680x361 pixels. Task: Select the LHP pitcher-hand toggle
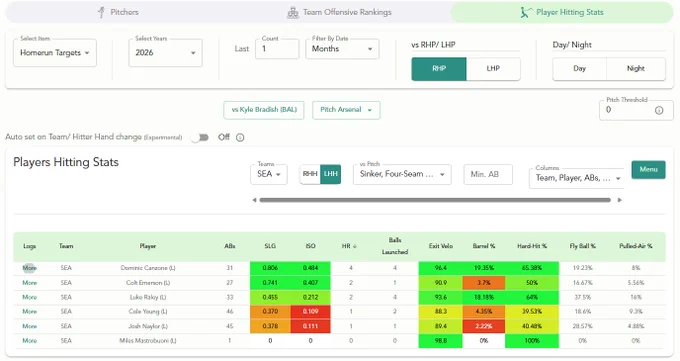[x=493, y=69]
